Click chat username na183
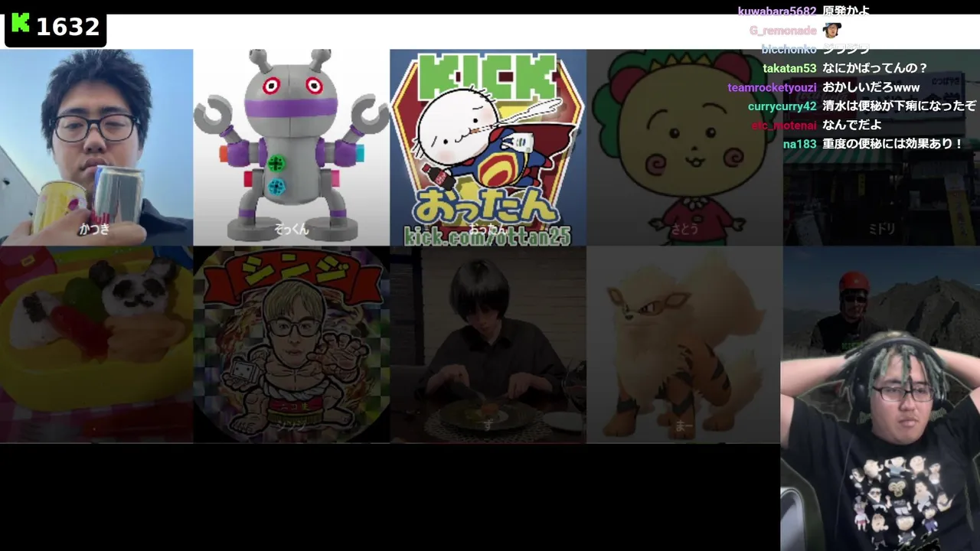The width and height of the screenshot is (980, 551). point(800,144)
